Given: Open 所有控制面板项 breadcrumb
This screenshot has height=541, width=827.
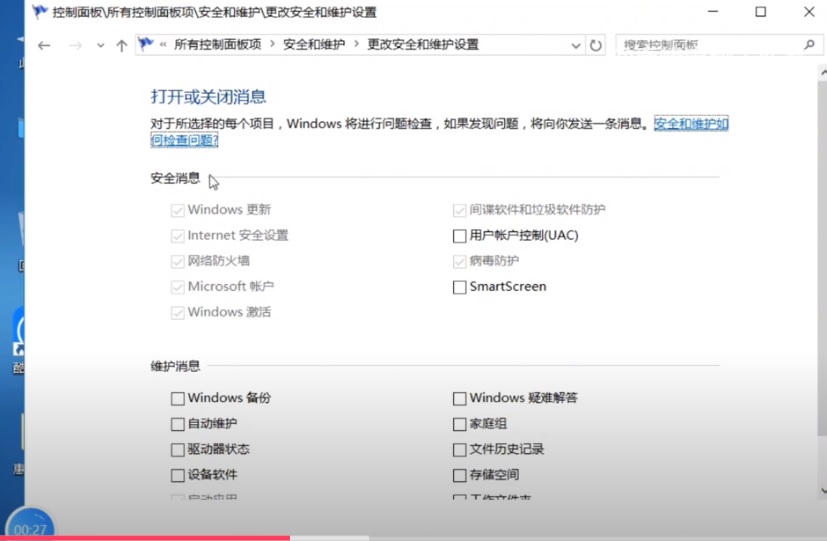Looking at the screenshot, I should coord(218,44).
